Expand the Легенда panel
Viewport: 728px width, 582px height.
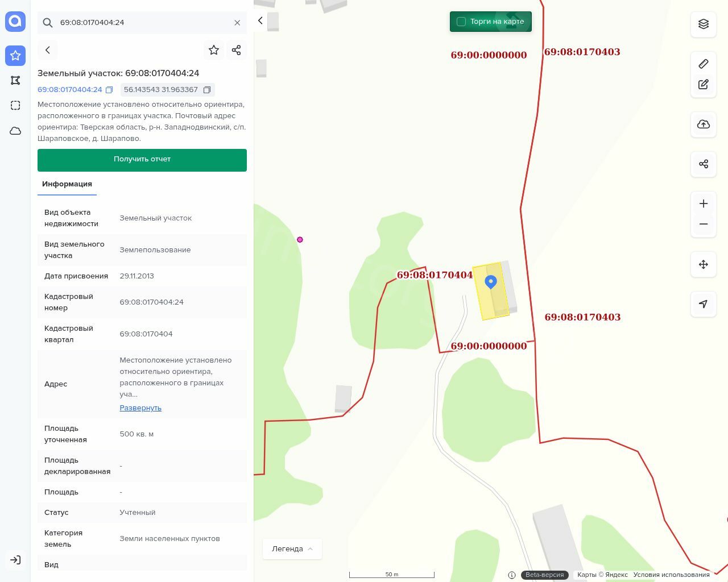[x=292, y=549]
